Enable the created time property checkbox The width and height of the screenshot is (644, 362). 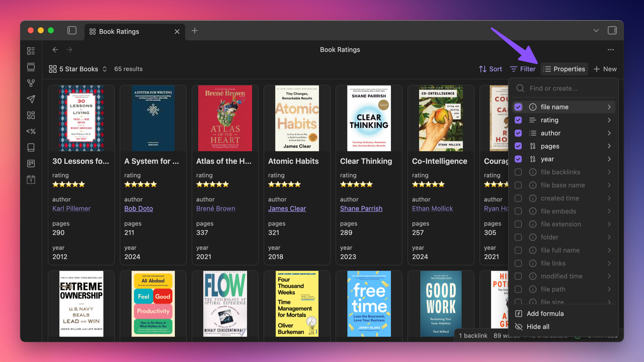(518, 198)
